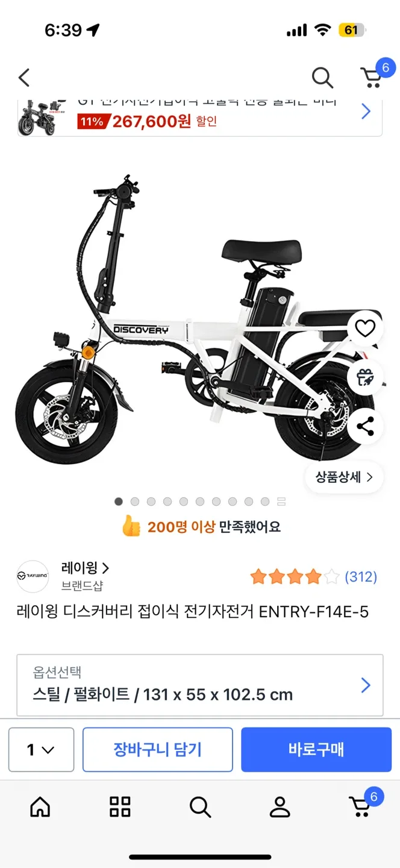Go to home tab in bottom bar

(40, 807)
